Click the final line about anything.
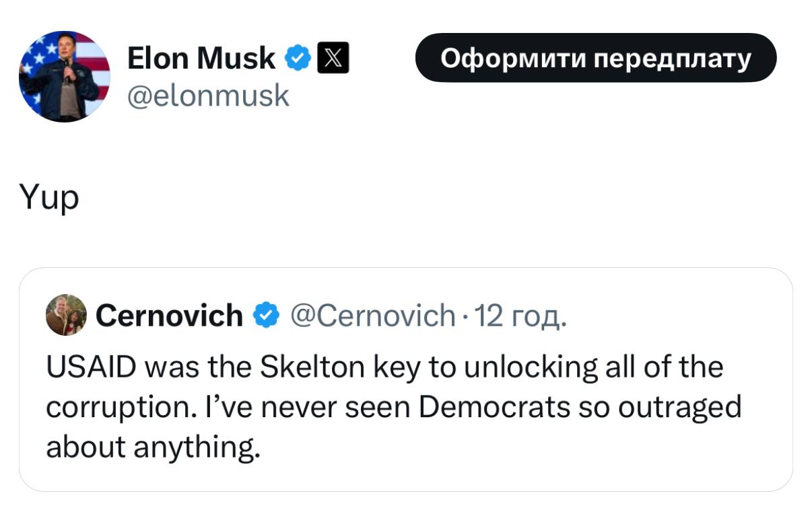Image resolution: width=812 pixels, height=506 pixels. 153,447
